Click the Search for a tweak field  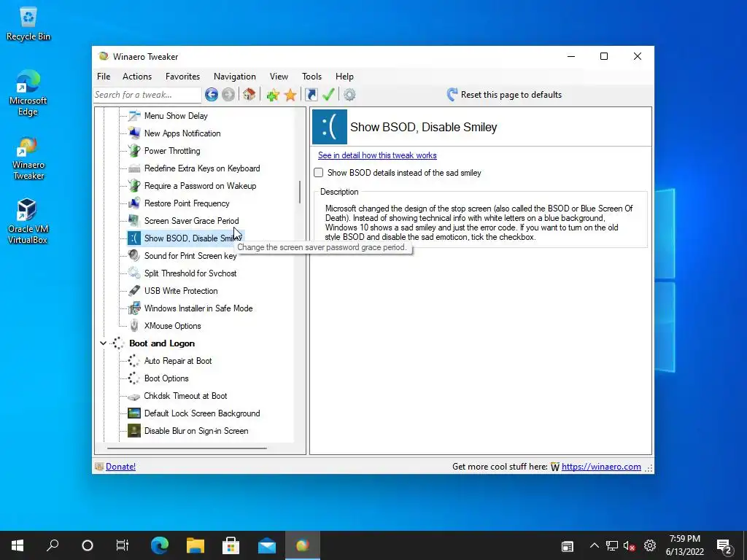(147, 95)
